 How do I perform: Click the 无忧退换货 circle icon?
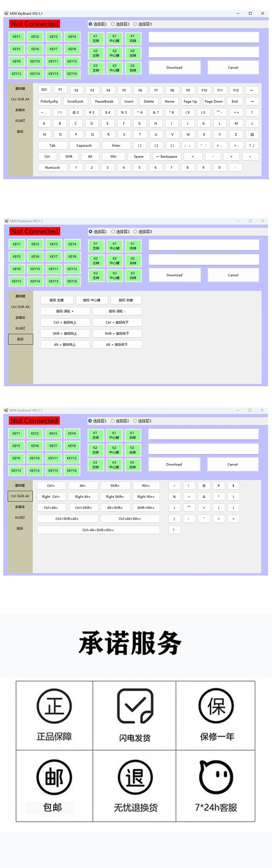(x=135, y=777)
